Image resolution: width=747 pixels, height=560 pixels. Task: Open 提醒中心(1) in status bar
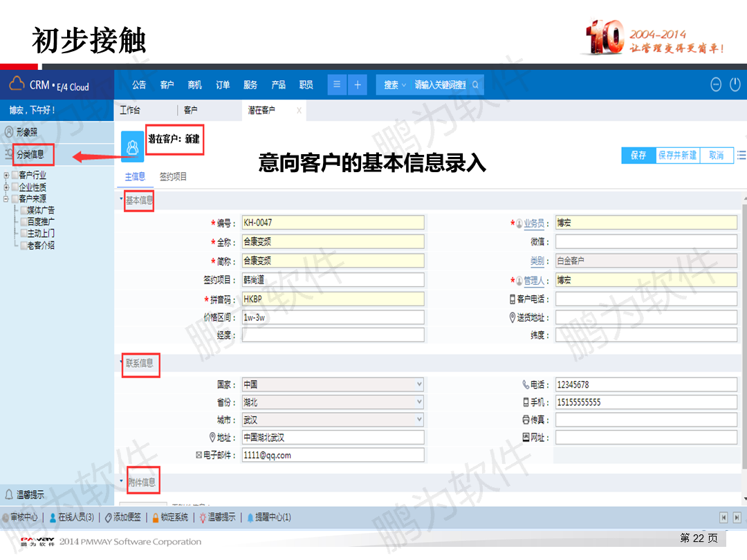coord(268,518)
